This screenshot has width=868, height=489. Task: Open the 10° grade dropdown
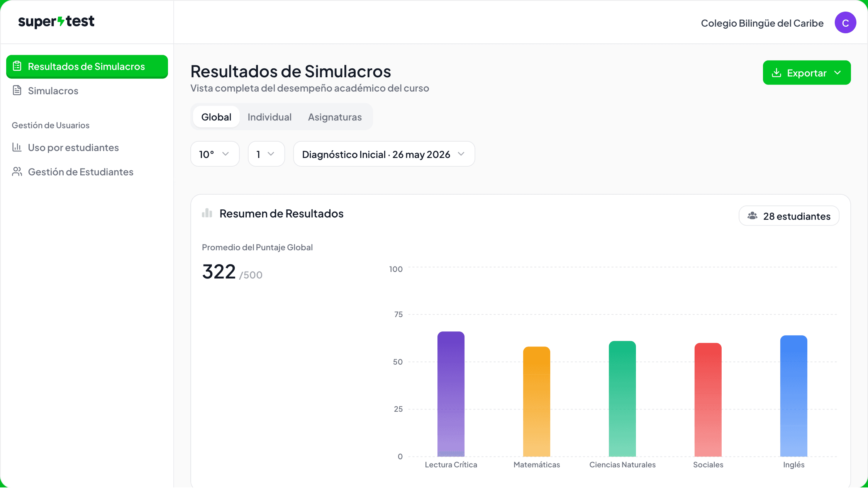[215, 154]
